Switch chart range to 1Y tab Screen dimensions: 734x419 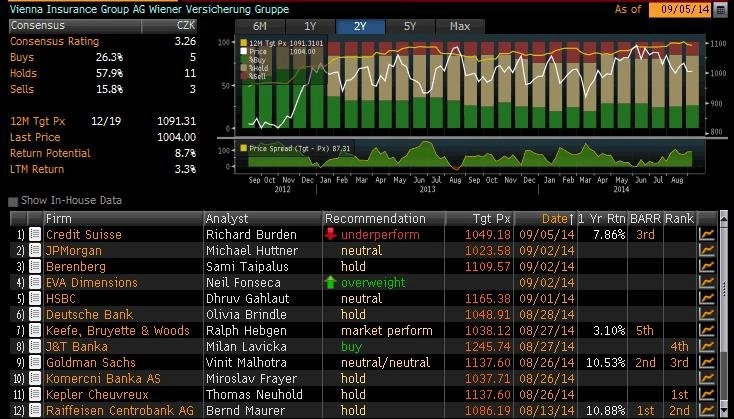(x=310, y=27)
